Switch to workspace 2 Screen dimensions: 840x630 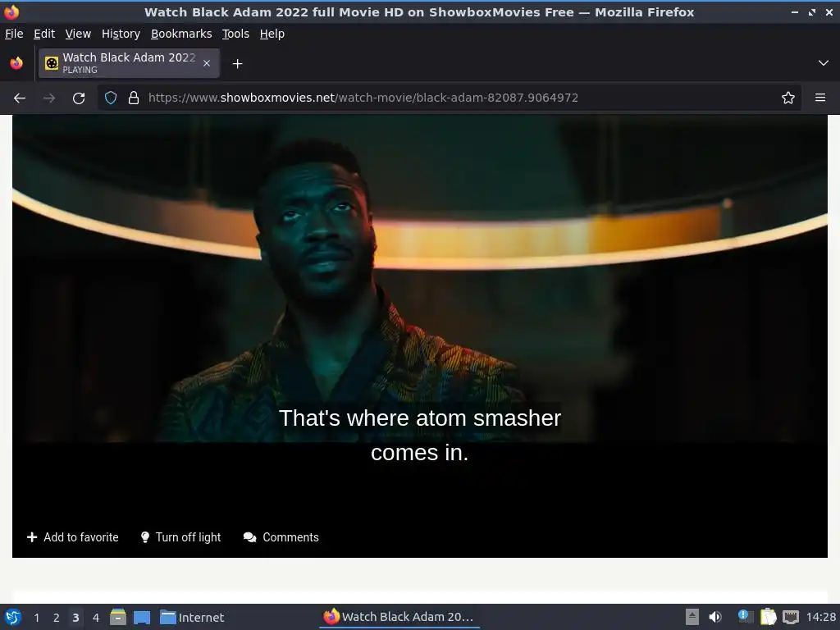pos(56,618)
